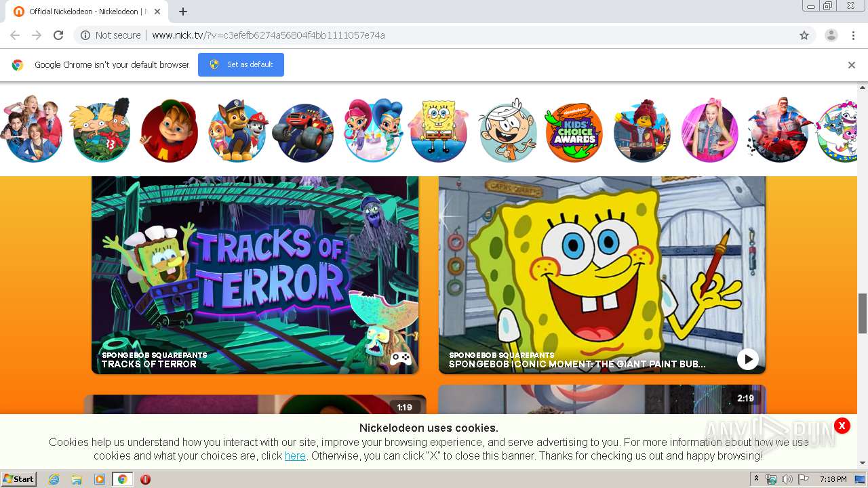Open the network icon in tray

click(x=771, y=479)
